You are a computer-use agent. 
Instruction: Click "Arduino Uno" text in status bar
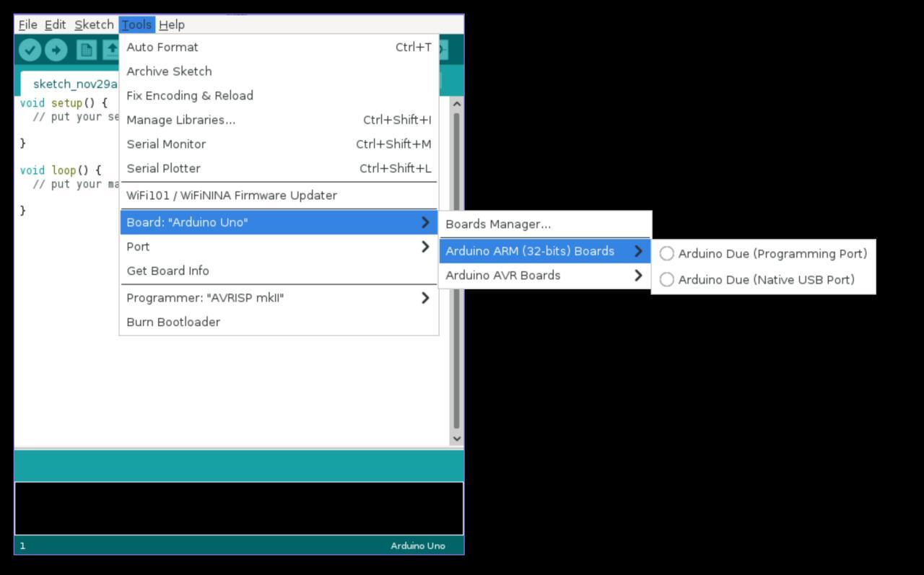tap(418, 545)
